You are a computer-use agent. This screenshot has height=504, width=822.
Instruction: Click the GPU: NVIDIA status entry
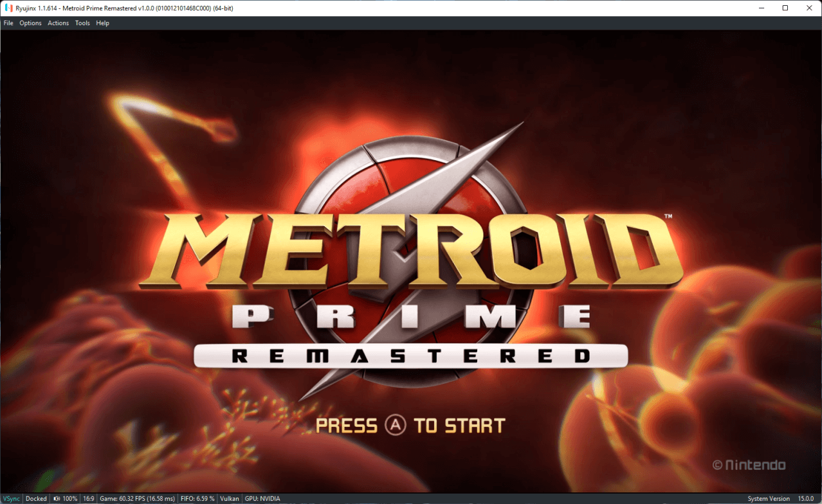click(x=262, y=499)
